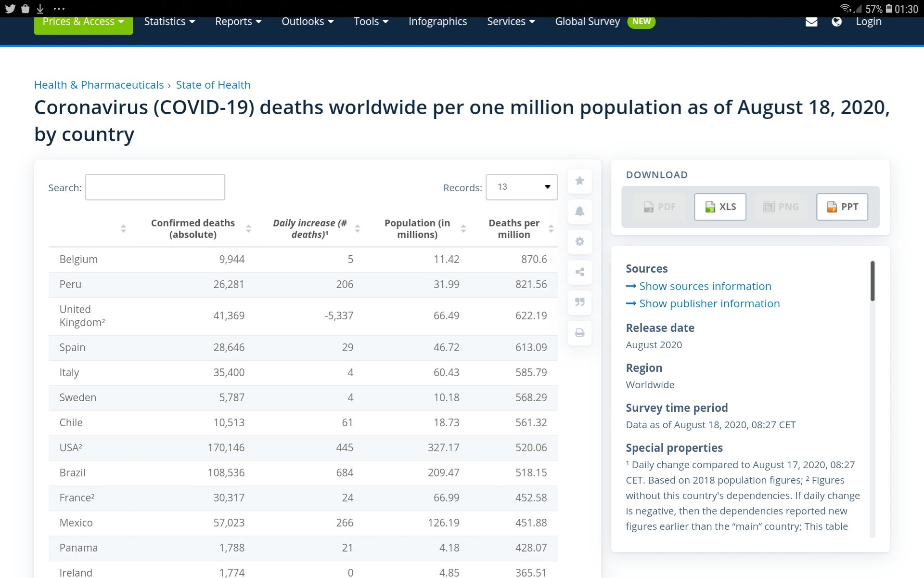Sort by Population (in millions) arrows
Screen dimensions: 924x578
click(x=463, y=229)
